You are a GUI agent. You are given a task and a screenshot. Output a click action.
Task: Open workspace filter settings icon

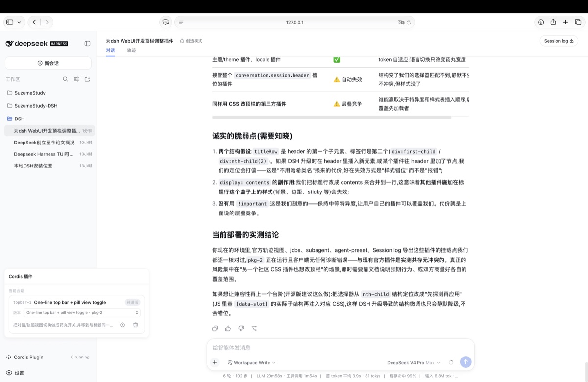(76, 79)
